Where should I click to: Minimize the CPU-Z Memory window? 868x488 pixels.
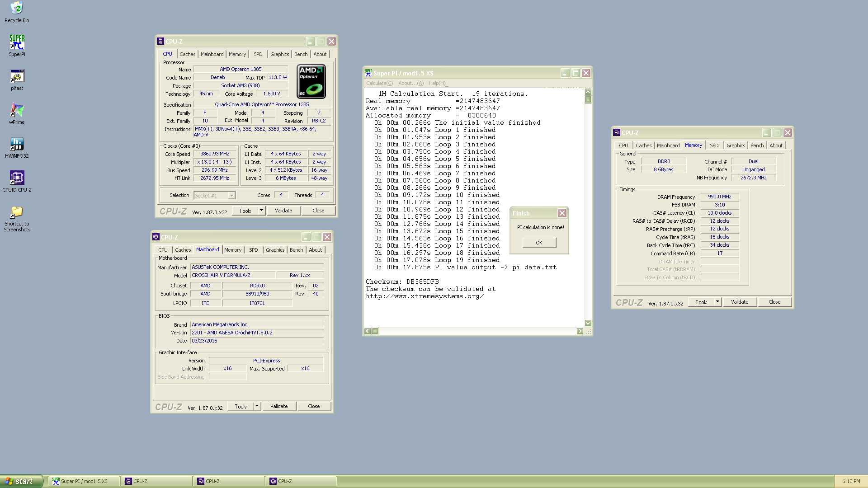(767, 132)
